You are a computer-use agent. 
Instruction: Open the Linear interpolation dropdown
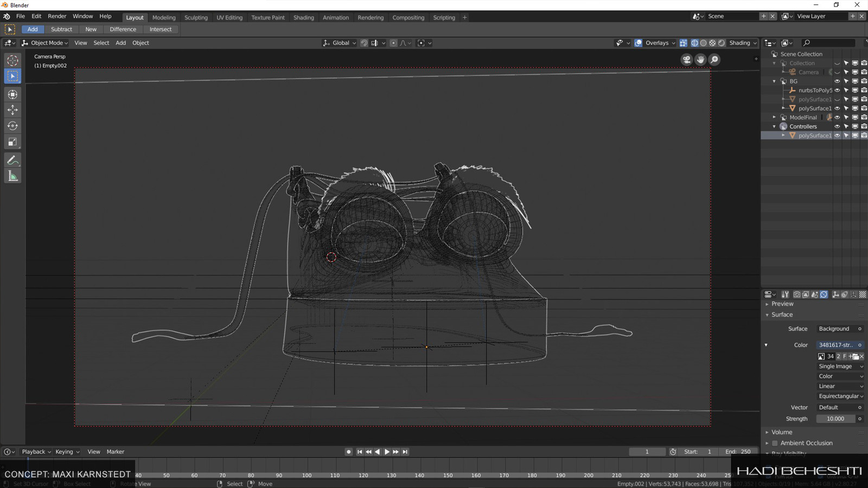tap(840, 386)
